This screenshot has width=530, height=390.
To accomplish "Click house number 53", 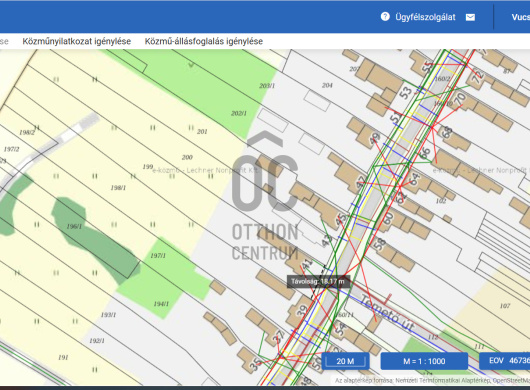I will pyautogui.click(x=406, y=92).
